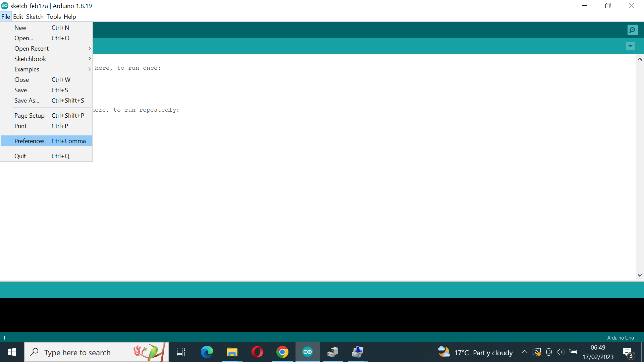Check battery status in the system tray
This screenshot has height=362, width=644.
[x=573, y=352]
